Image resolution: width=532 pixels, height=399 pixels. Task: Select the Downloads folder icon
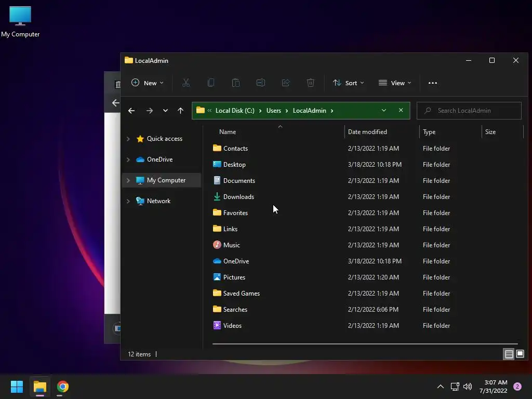tap(217, 196)
